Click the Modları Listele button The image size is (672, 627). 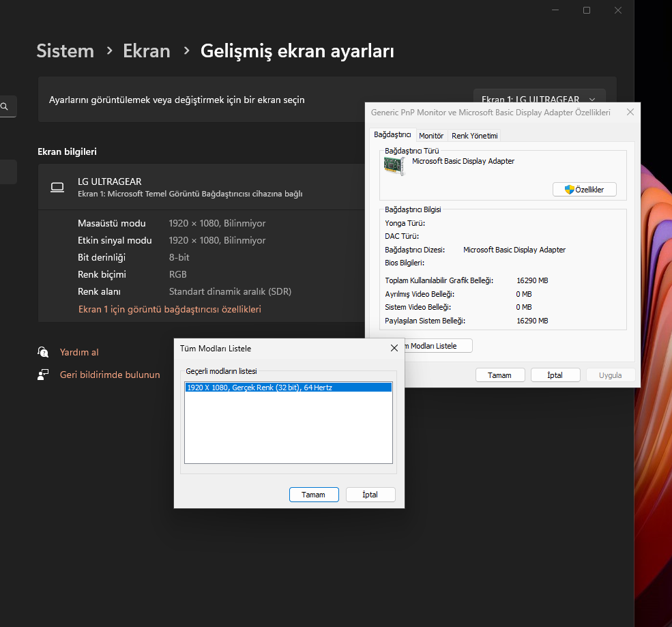point(437,346)
